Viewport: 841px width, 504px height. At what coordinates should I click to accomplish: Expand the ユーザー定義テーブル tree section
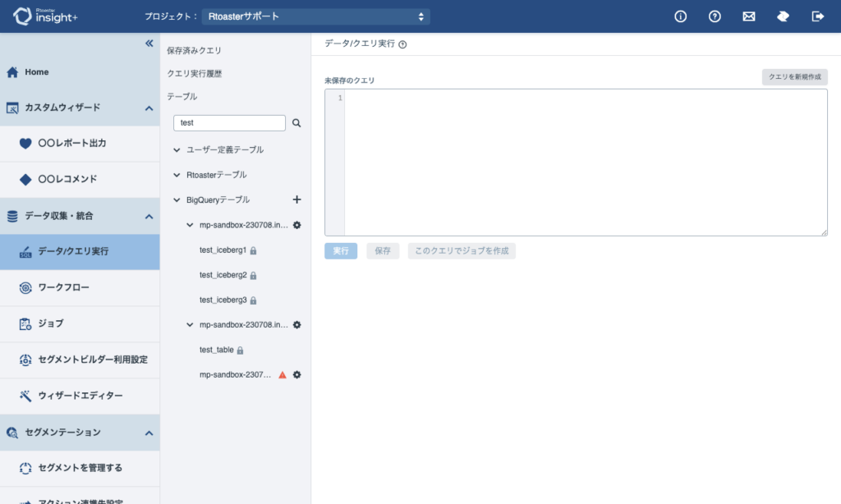point(177,150)
